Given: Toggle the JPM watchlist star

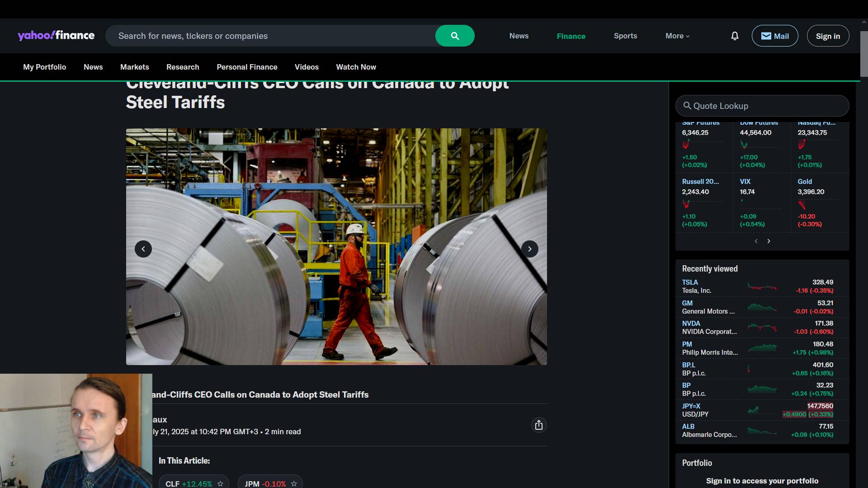Looking at the screenshot, I should [x=294, y=483].
